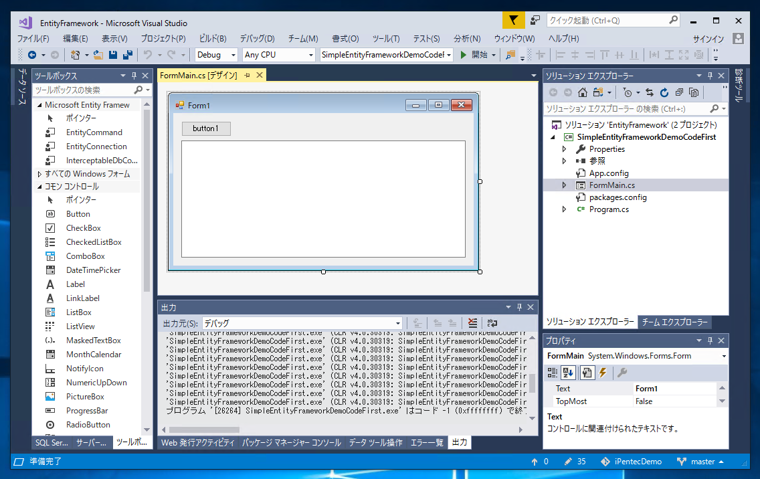Click the Property Pages wrench icon
The height and width of the screenshot is (479, 760).
tap(622, 372)
